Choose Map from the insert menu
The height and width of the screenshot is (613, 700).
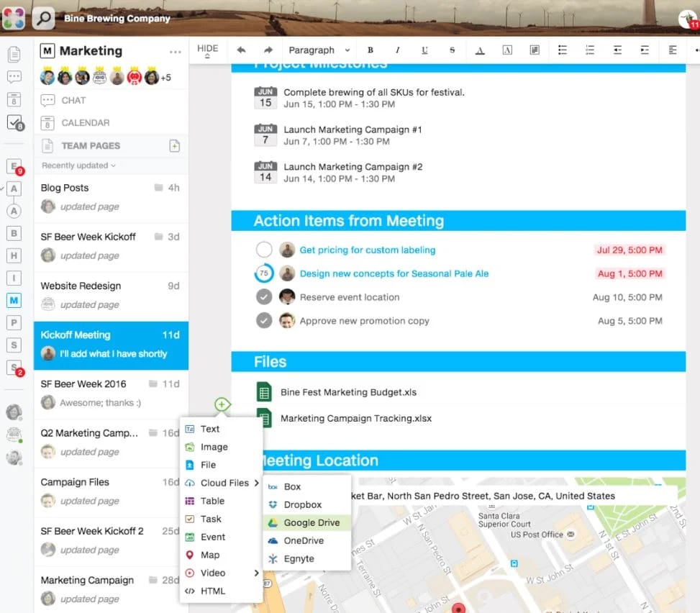222,555
